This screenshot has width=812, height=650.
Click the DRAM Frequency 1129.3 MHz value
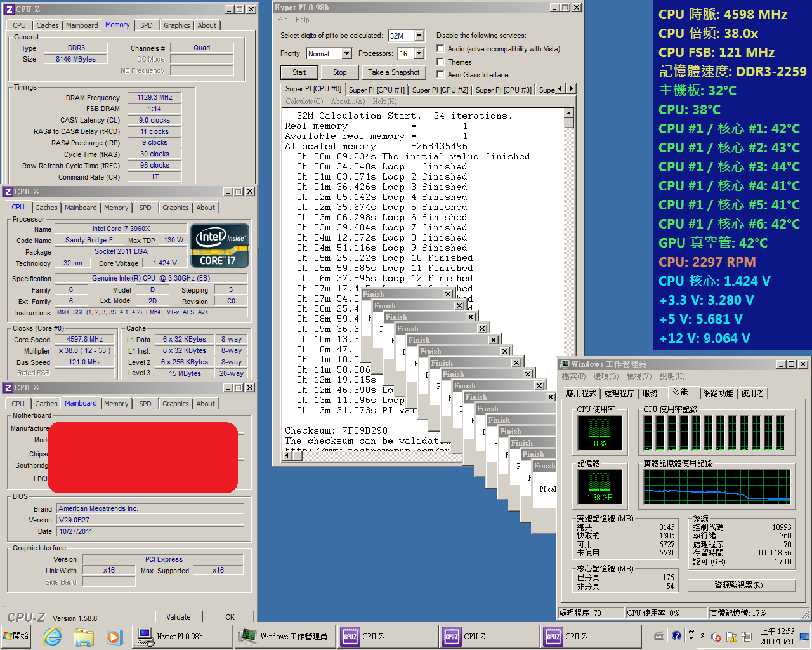(x=155, y=97)
